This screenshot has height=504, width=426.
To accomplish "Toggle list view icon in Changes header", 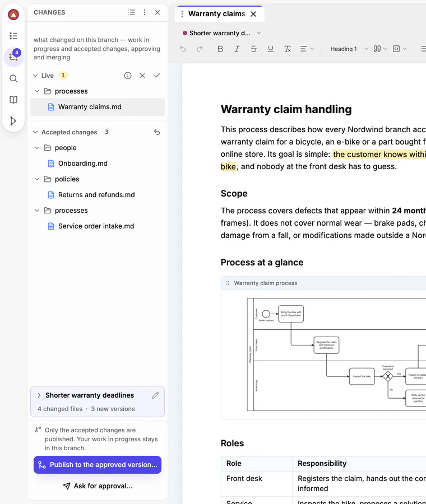I will (x=132, y=12).
